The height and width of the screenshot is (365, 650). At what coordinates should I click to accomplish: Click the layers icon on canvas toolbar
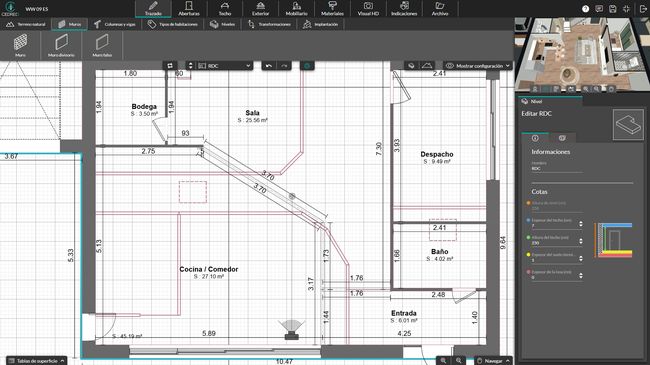(x=411, y=66)
